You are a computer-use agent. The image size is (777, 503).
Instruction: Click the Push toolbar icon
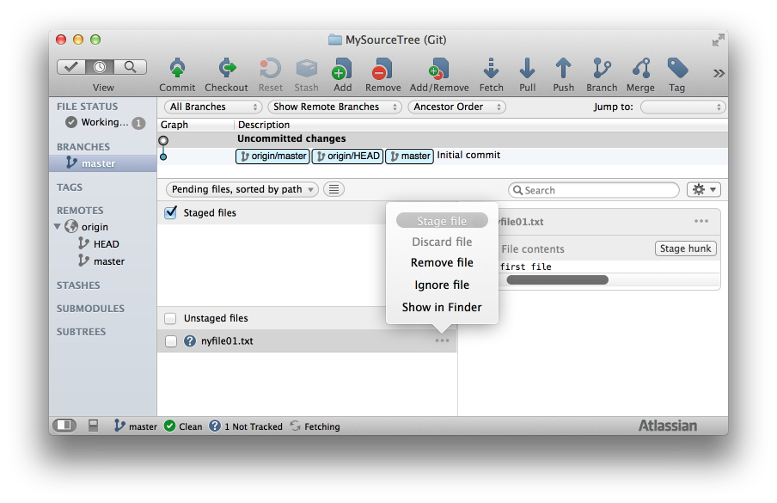tap(563, 69)
